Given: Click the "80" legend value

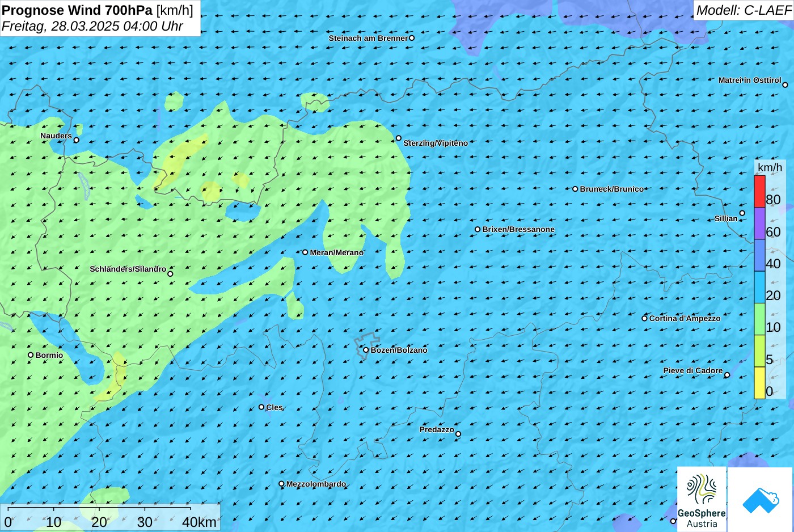Looking at the screenshot, I should (773, 200).
